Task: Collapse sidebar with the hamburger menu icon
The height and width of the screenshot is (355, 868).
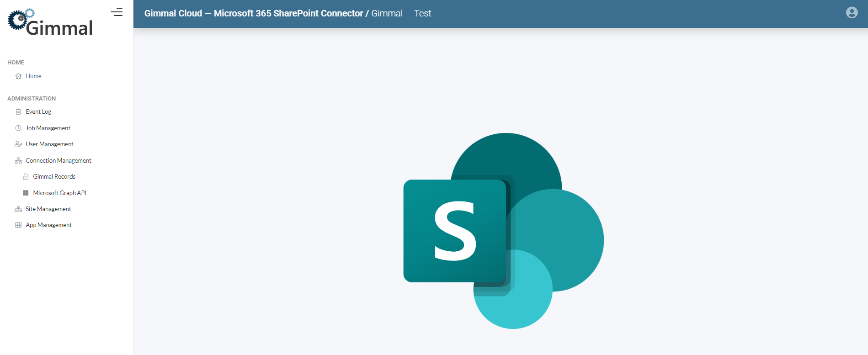Action: (x=117, y=12)
